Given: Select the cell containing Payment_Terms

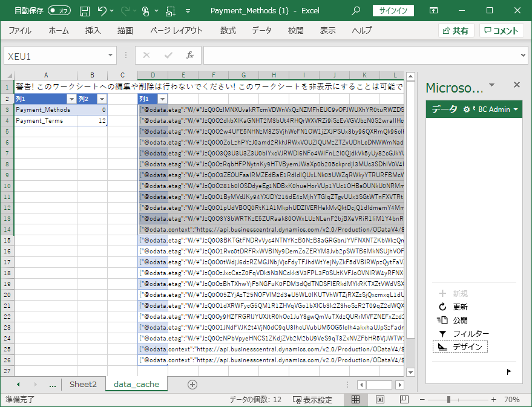Looking at the screenshot, I should coord(45,120).
